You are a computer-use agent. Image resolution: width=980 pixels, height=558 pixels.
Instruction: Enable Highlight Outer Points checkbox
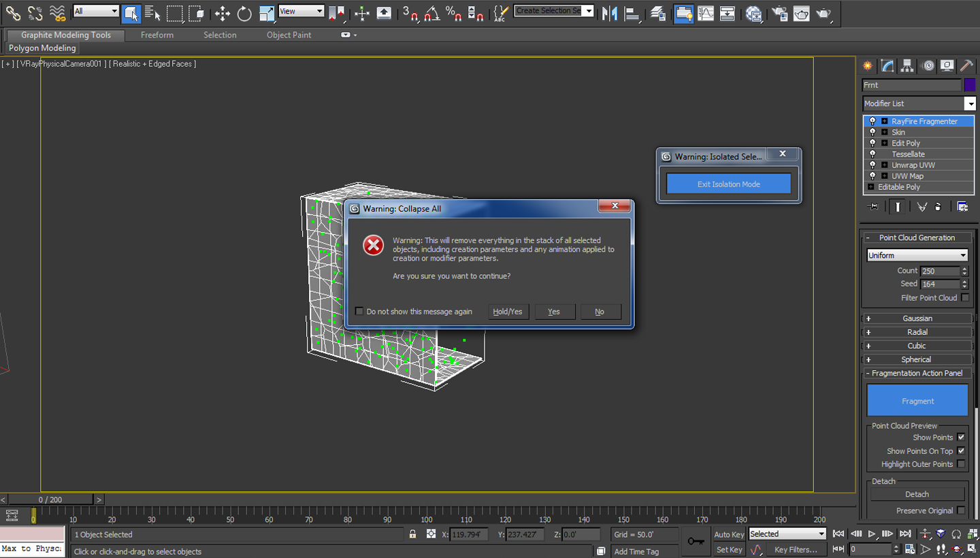[x=961, y=464]
